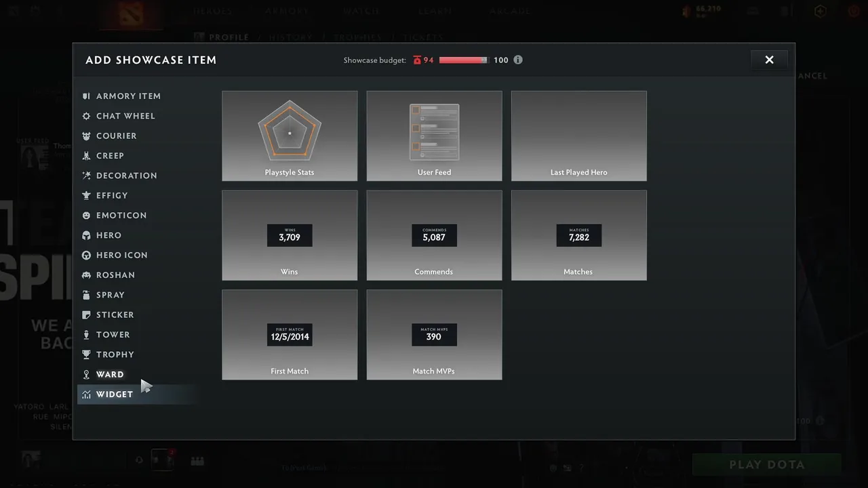Click the STICKER label in sidebar

point(115,315)
